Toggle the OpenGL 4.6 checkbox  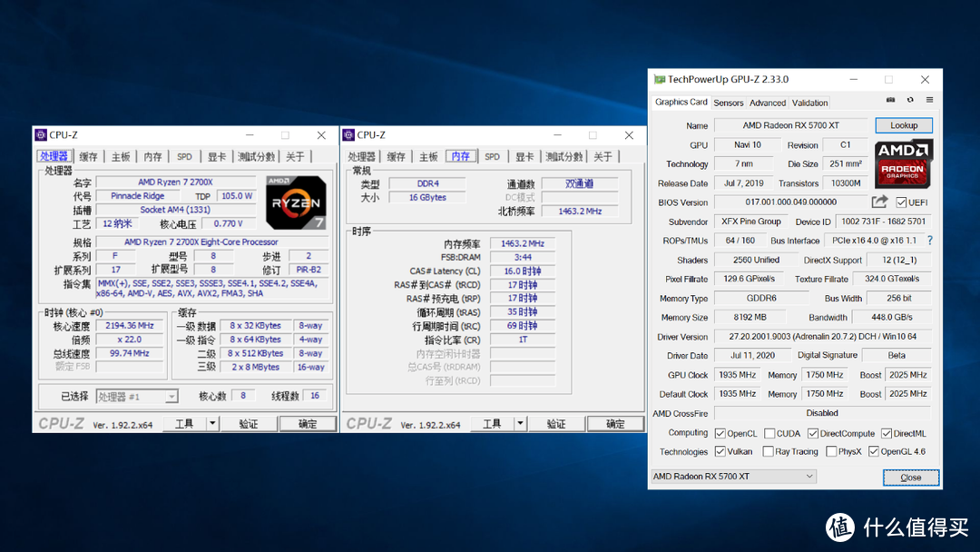pos(874,451)
